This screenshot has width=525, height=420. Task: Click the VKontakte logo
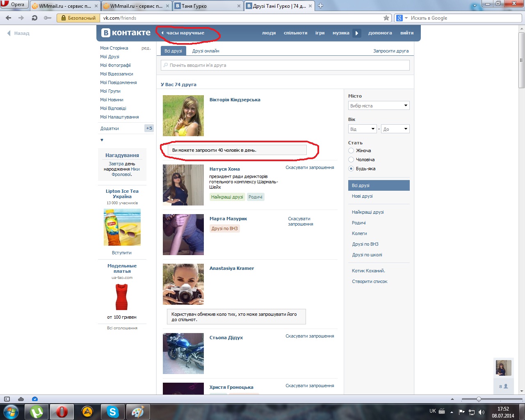[x=126, y=33]
